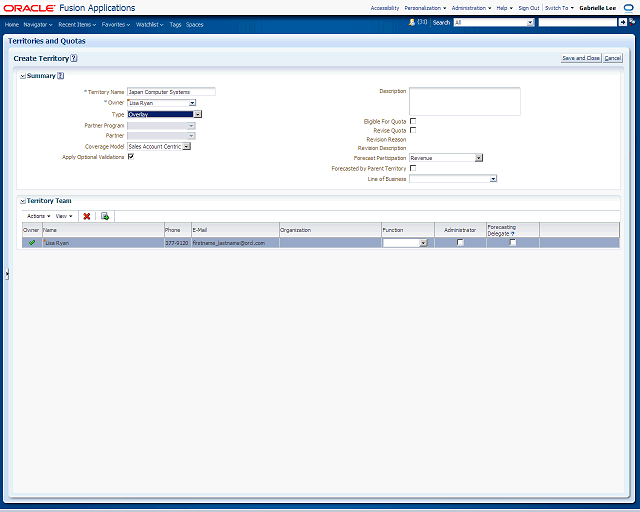
Task: Click the notifications person icon
Action: tap(412, 22)
